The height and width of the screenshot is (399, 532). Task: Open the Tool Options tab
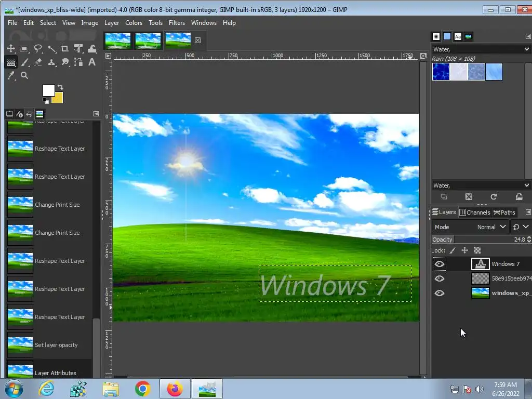tap(9, 114)
